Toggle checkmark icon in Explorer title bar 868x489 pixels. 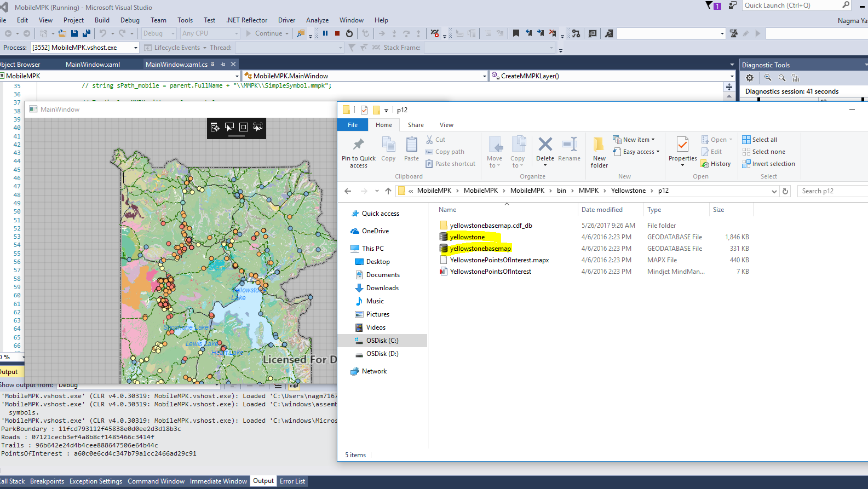point(364,110)
